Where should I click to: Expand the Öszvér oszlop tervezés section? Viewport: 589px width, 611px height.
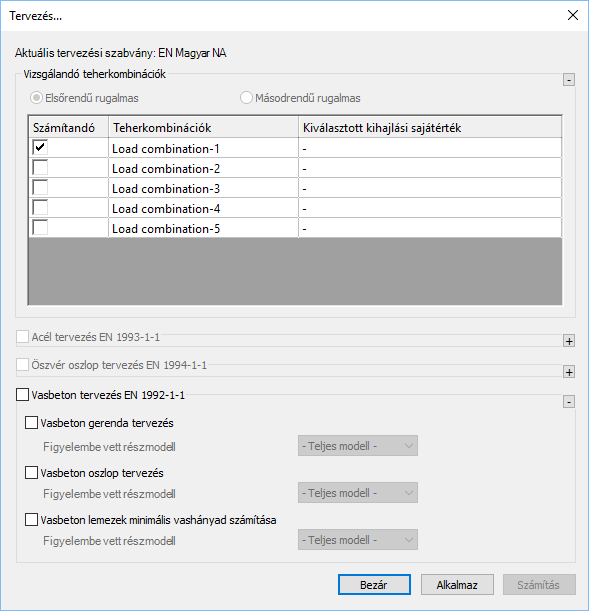pyautogui.click(x=569, y=372)
